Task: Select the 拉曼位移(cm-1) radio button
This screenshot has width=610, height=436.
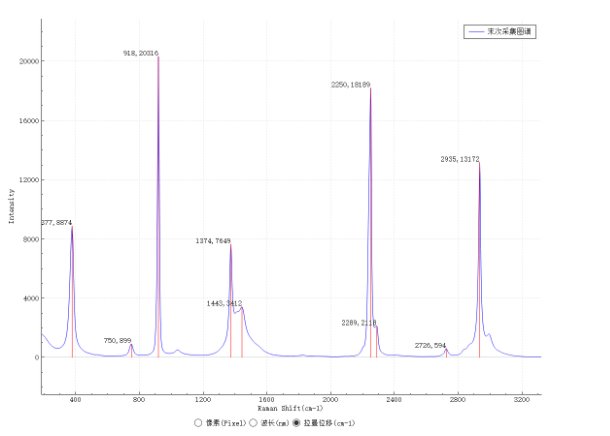Action: (296, 423)
